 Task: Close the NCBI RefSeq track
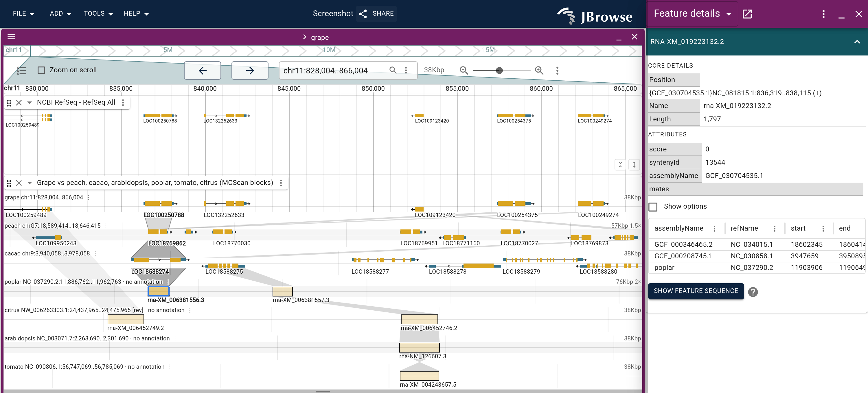[19, 103]
